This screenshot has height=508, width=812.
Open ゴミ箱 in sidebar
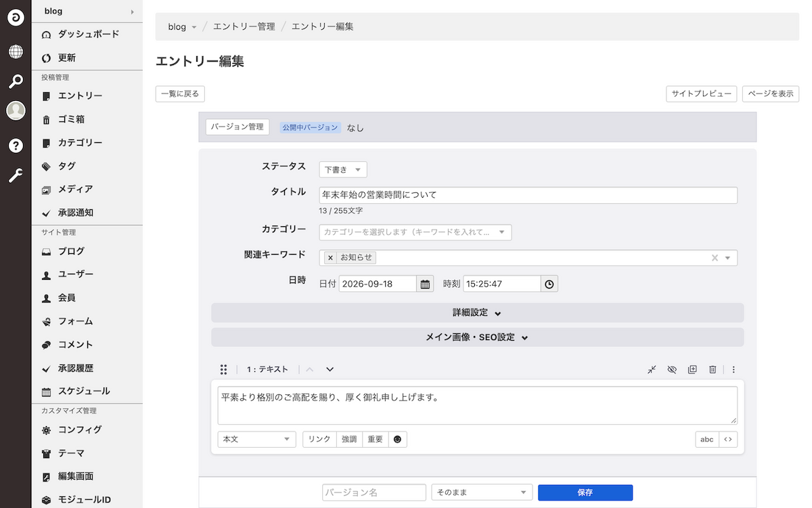(x=87, y=119)
